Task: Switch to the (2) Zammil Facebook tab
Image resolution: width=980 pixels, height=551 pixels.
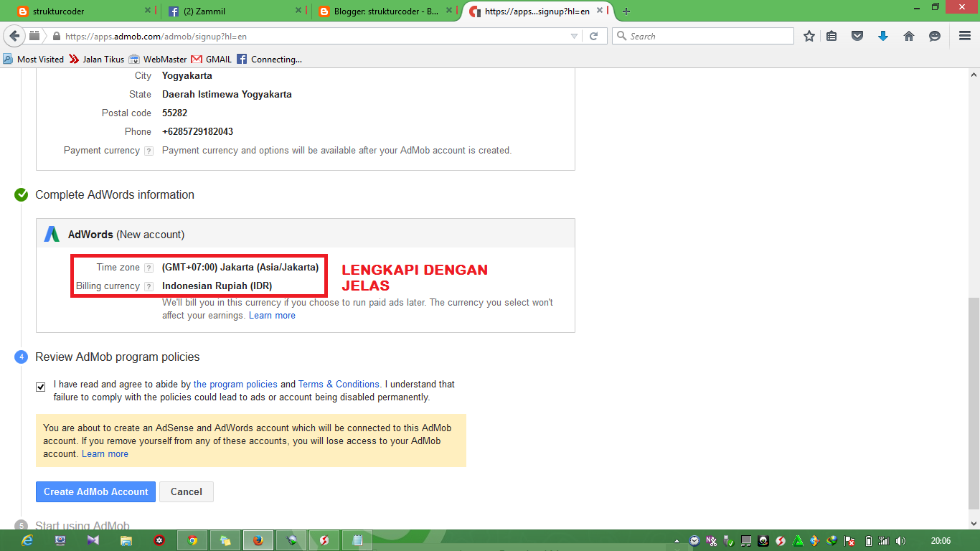Action: (x=233, y=11)
